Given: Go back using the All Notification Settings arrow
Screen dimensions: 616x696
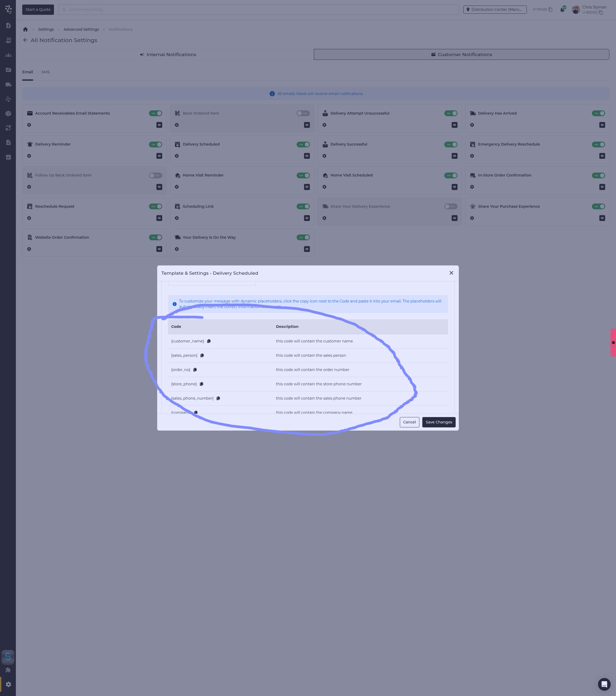Looking at the screenshot, I should (x=25, y=40).
